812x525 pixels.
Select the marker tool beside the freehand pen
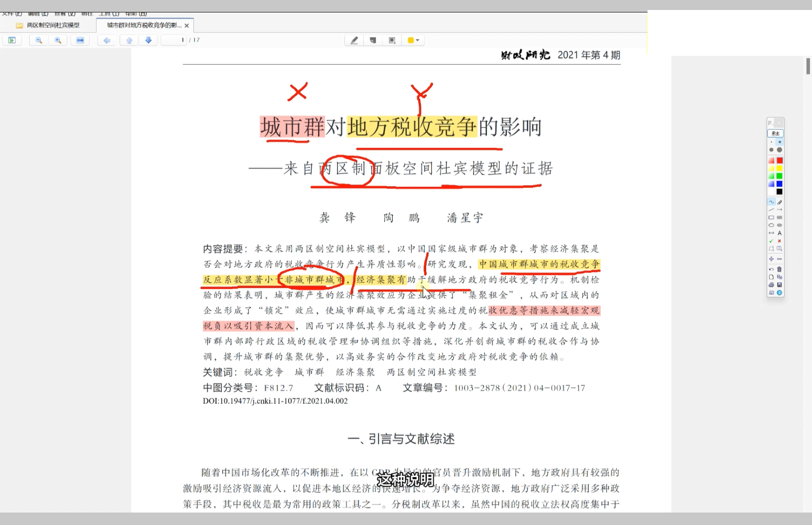[x=780, y=202]
